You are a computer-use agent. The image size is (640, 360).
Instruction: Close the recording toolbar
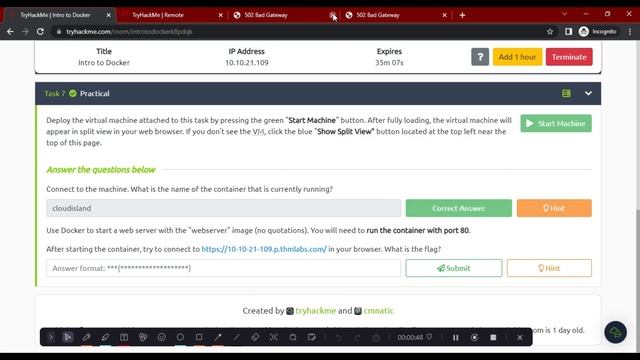520,338
